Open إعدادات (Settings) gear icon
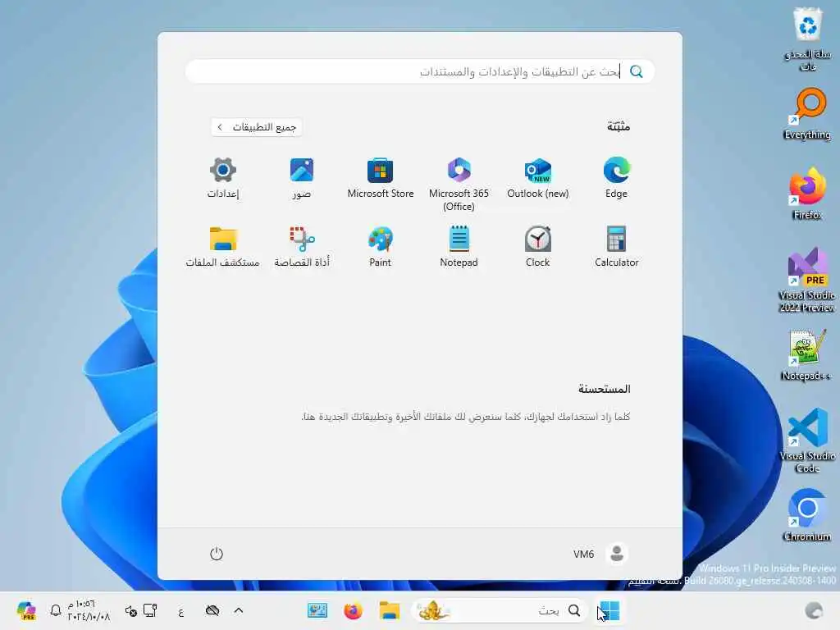The width and height of the screenshot is (840, 630). pos(223,178)
